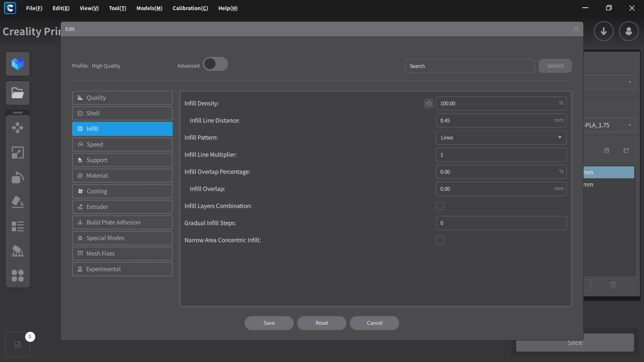The image size is (644, 362).
Task: Open the Models menu
Action: [x=150, y=8]
